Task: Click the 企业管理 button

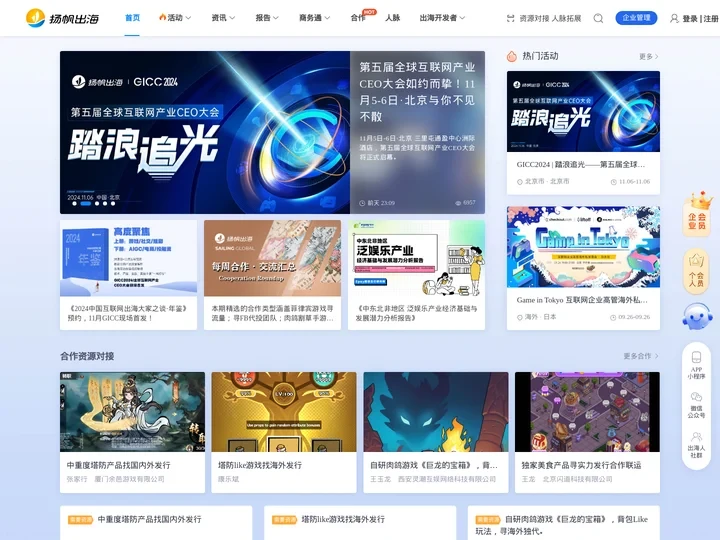Action: tap(636, 18)
